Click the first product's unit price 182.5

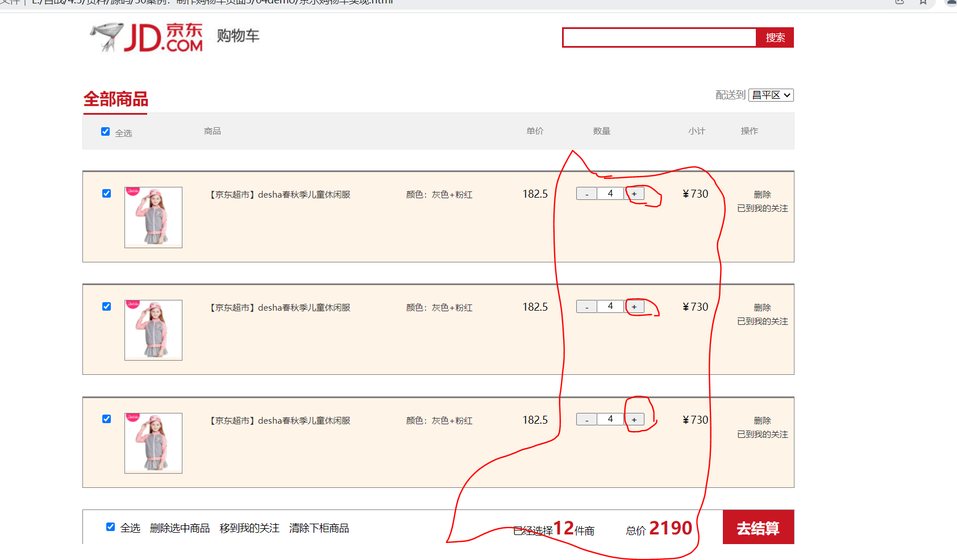[x=535, y=194]
